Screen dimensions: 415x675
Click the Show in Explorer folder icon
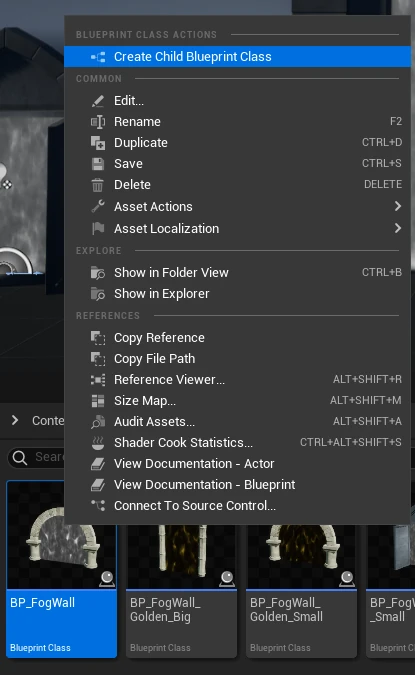[98, 294]
